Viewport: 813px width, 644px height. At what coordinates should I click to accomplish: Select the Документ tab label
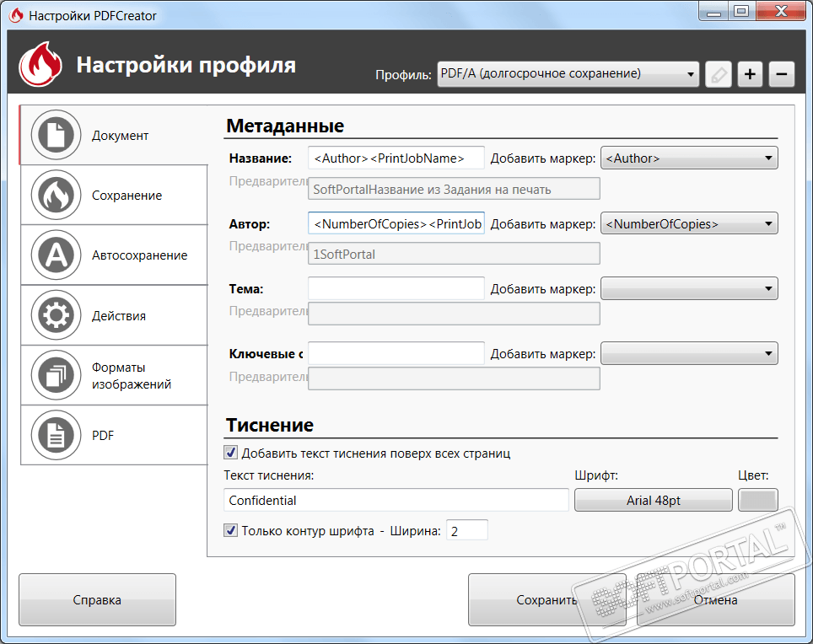coord(121,136)
